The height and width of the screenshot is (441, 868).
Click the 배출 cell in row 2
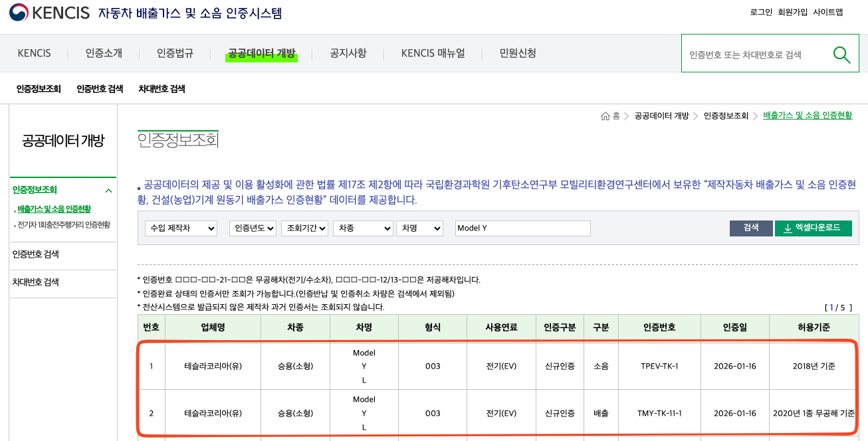click(x=601, y=413)
